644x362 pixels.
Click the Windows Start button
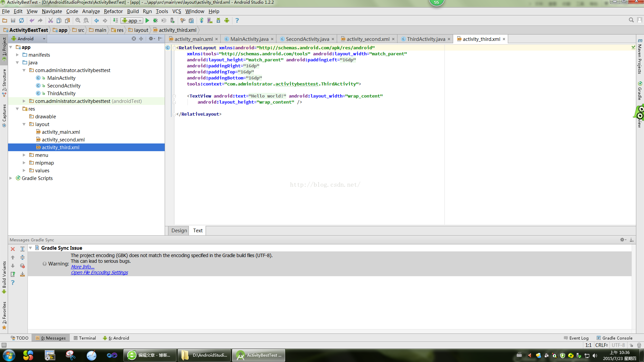click(9, 355)
